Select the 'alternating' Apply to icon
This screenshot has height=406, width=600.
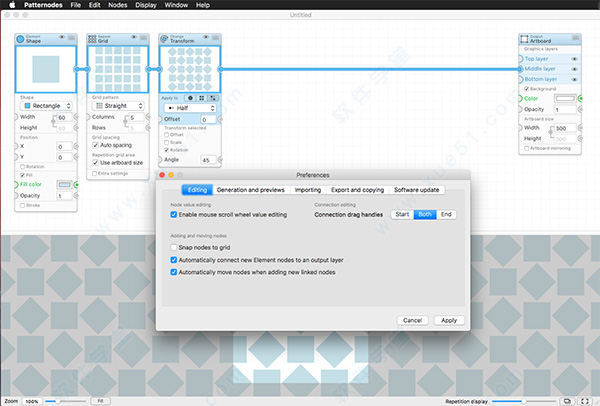(x=213, y=98)
